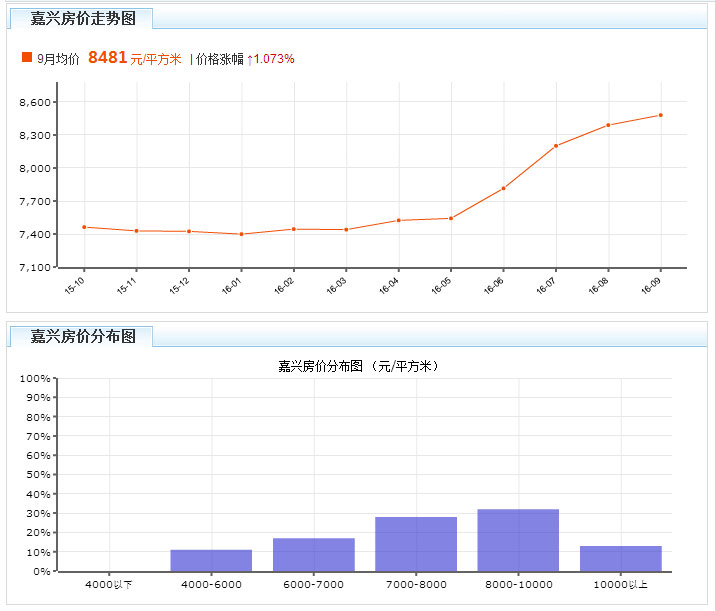Click the 16-07 data point on the trend line
Screen dimensions: 715x611
click(555, 146)
